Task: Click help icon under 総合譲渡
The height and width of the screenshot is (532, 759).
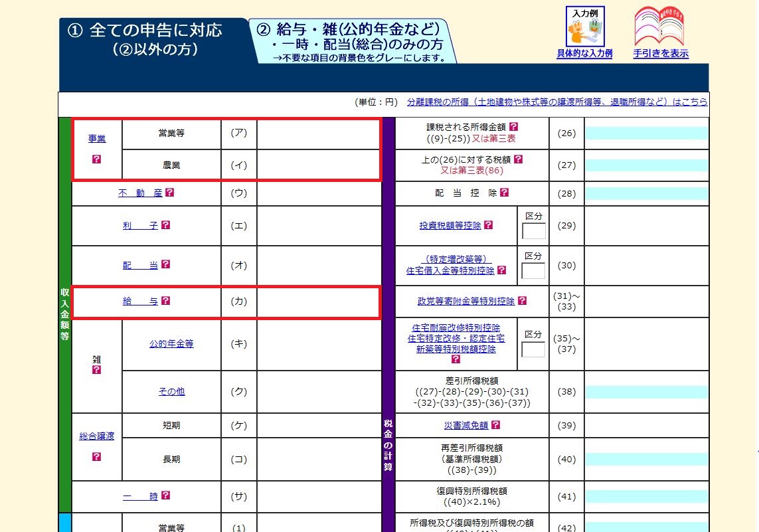Action: point(96,456)
